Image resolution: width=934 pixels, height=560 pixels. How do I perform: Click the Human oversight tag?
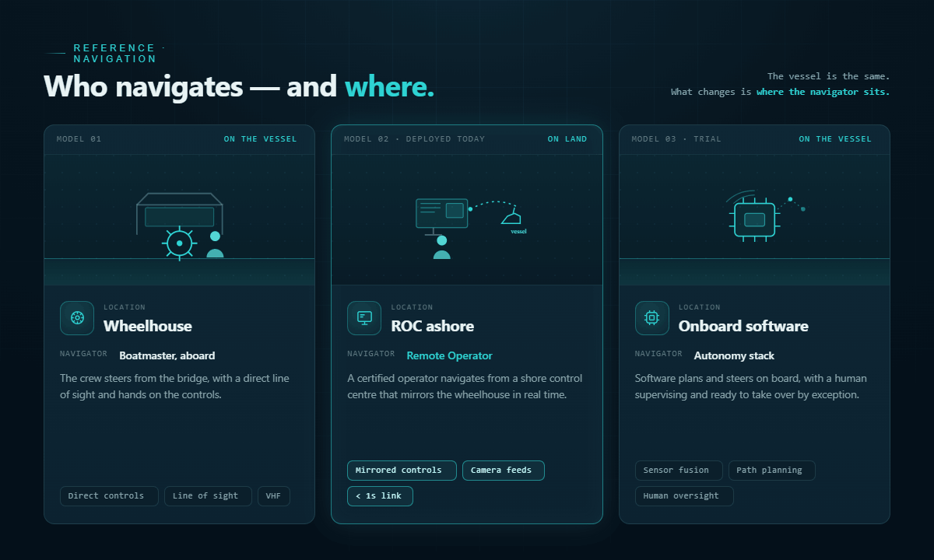[684, 496]
